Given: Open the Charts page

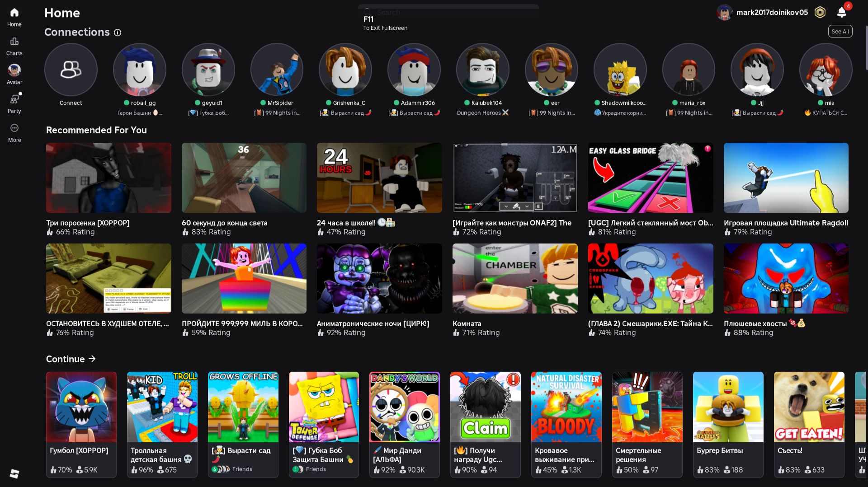Looking at the screenshot, I should (14, 46).
